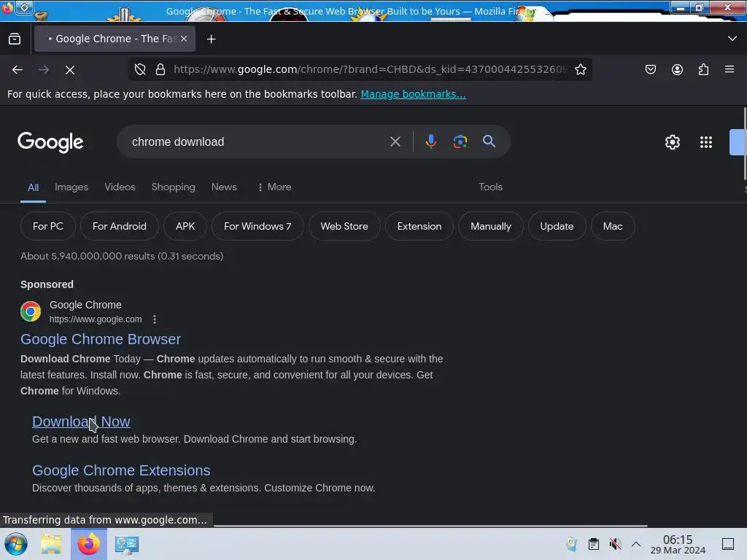Filter by For Android chip
This screenshot has width=747, height=560.
pyautogui.click(x=120, y=226)
